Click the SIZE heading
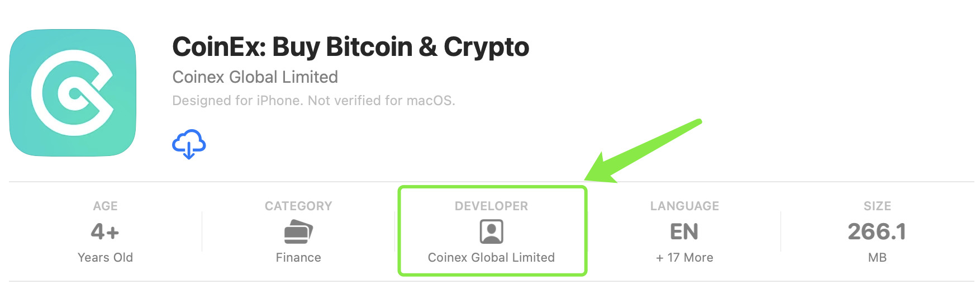Screen dimensions: 980x293 pos(877,206)
